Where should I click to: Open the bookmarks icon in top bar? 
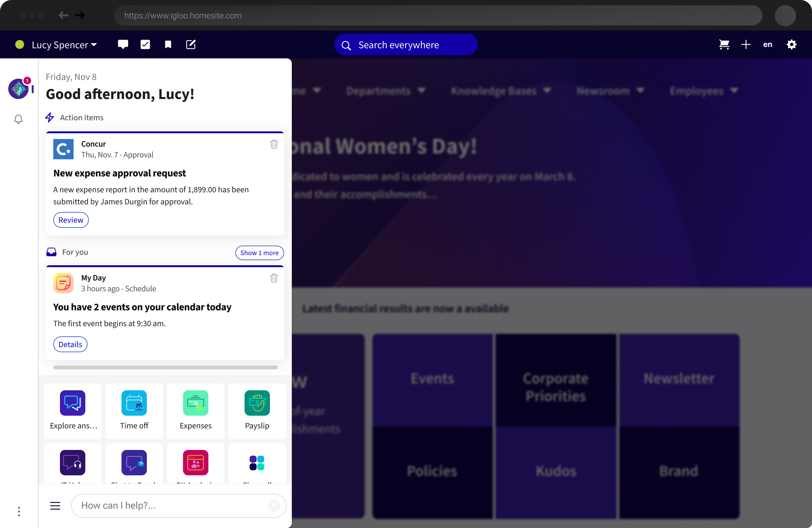pos(168,45)
